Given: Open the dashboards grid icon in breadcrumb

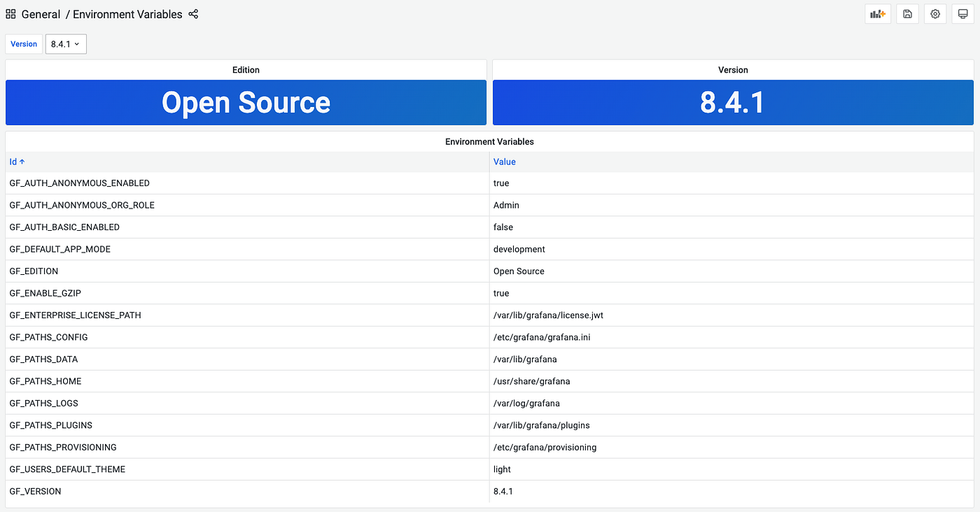Looking at the screenshot, I should tap(10, 13).
